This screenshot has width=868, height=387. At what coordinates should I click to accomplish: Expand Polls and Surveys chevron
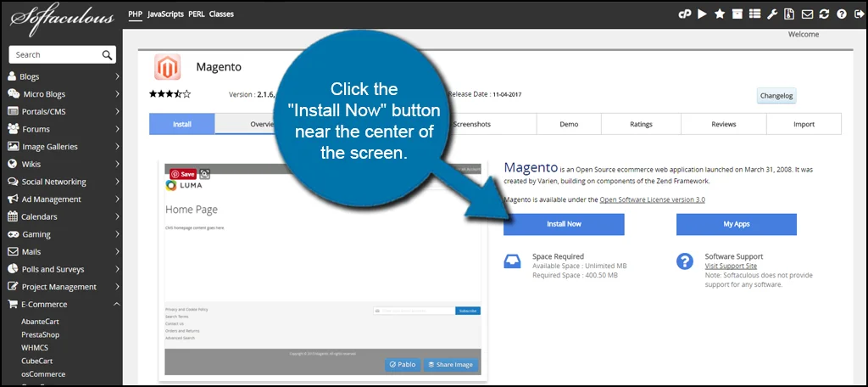coord(117,270)
